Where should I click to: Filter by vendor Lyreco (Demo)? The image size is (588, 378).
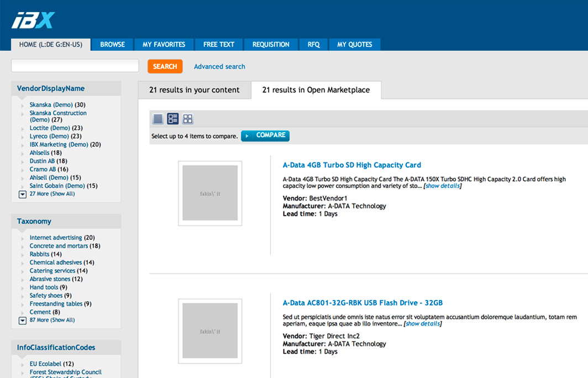pos(49,136)
